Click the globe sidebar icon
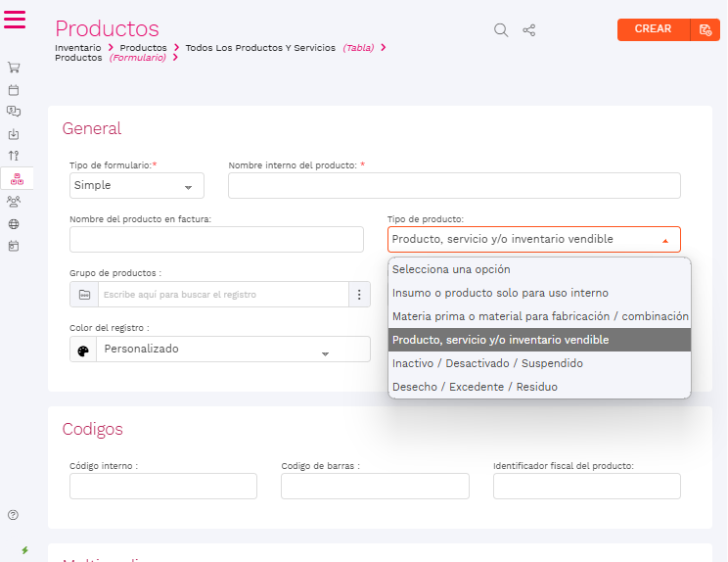Viewport: 728px width, 562px height. pyautogui.click(x=14, y=224)
